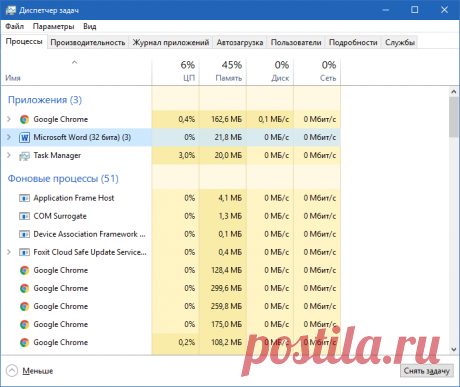The width and height of the screenshot is (460, 387).
Task: Expand the Microsoft Word (32 бита) group
Action: (x=9, y=137)
